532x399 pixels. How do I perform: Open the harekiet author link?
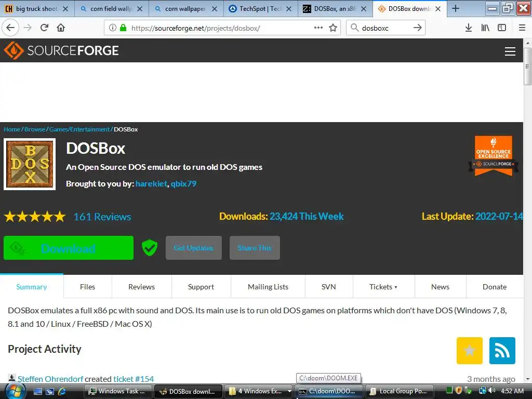[151, 183]
